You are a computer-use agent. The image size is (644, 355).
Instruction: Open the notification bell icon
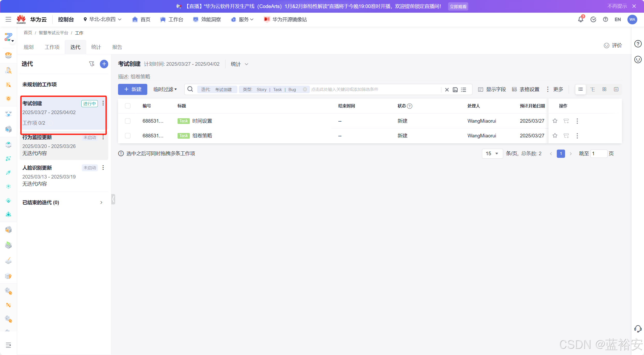click(581, 19)
